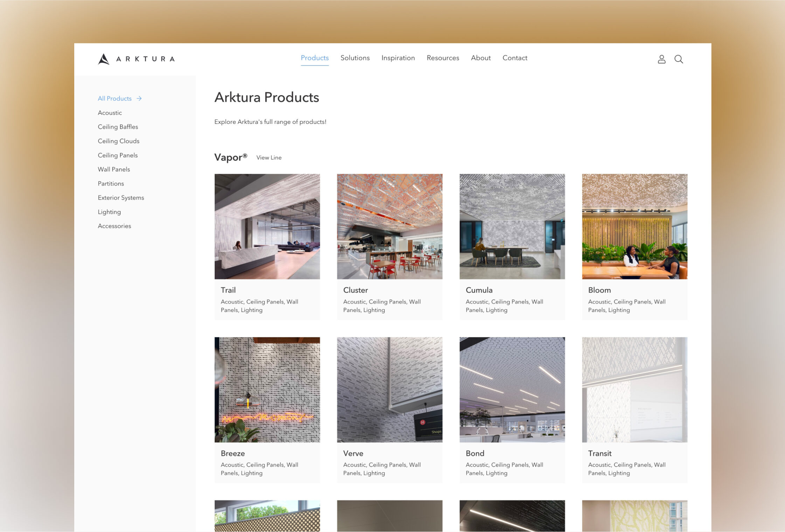Select the Lighting category
Screen dimensions: 785x532
coord(109,212)
